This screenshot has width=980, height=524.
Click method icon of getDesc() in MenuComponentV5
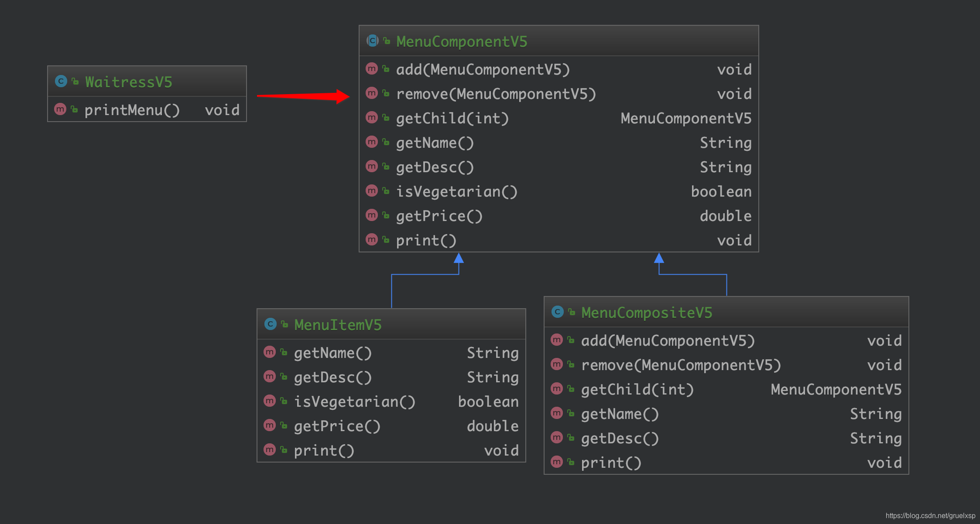click(372, 166)
